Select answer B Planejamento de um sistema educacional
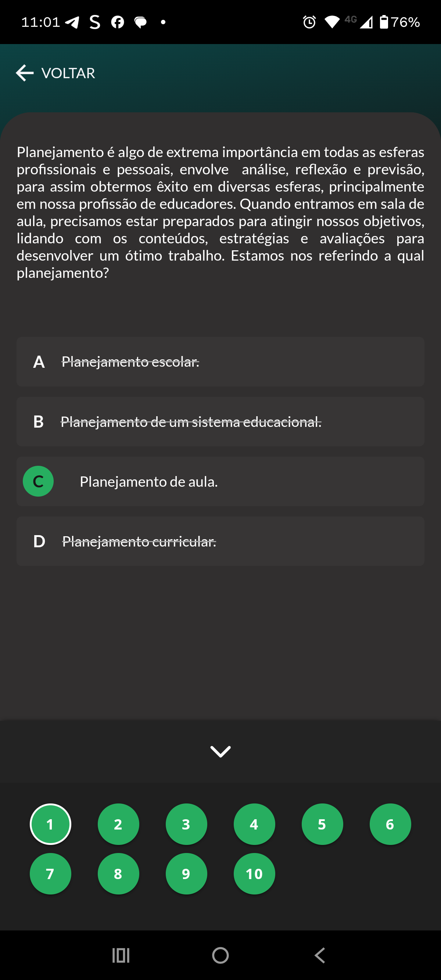 220,421
